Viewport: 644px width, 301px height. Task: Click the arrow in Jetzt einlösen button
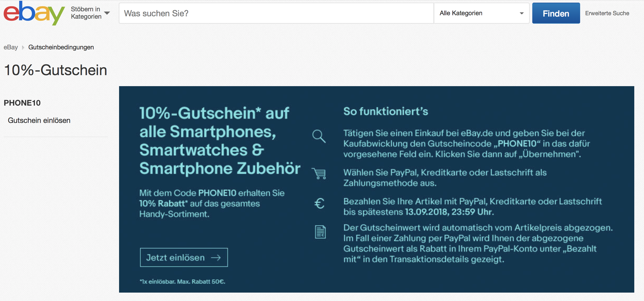click(x=216, y=258)
